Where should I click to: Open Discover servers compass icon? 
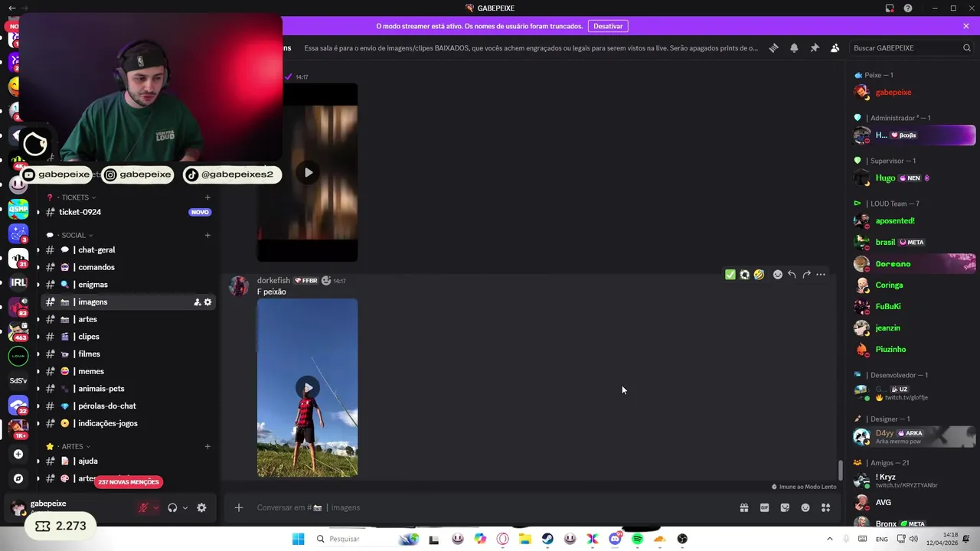coord(18,478)
